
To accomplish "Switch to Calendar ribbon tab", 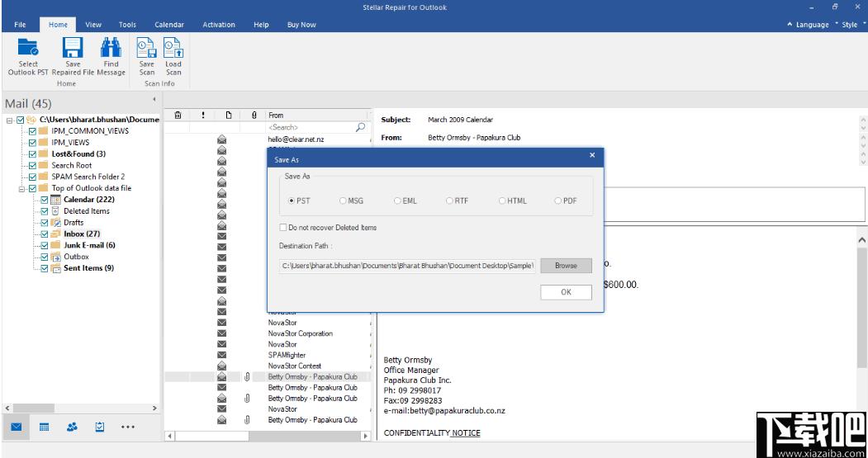I will pyautogui.click(x=169, y=24).
